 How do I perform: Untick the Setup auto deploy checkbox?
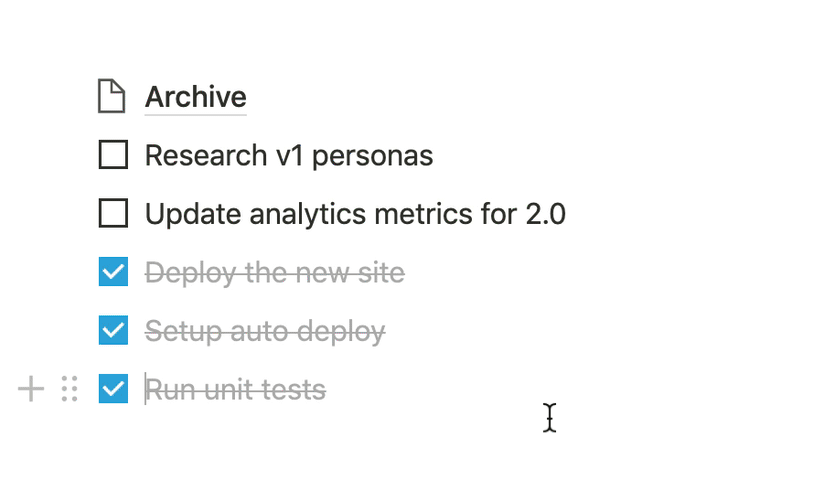[114, 330]
